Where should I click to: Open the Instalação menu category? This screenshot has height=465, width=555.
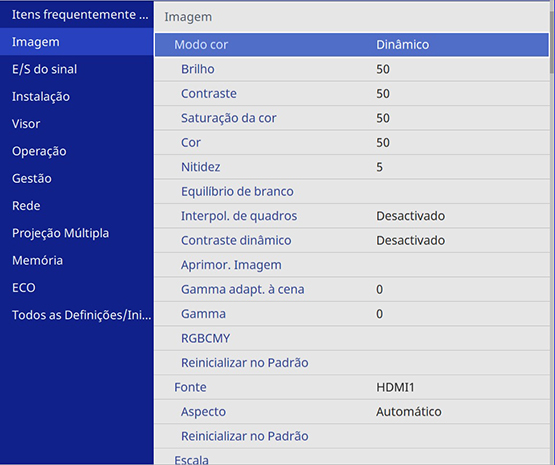click(x=76, y=96)
